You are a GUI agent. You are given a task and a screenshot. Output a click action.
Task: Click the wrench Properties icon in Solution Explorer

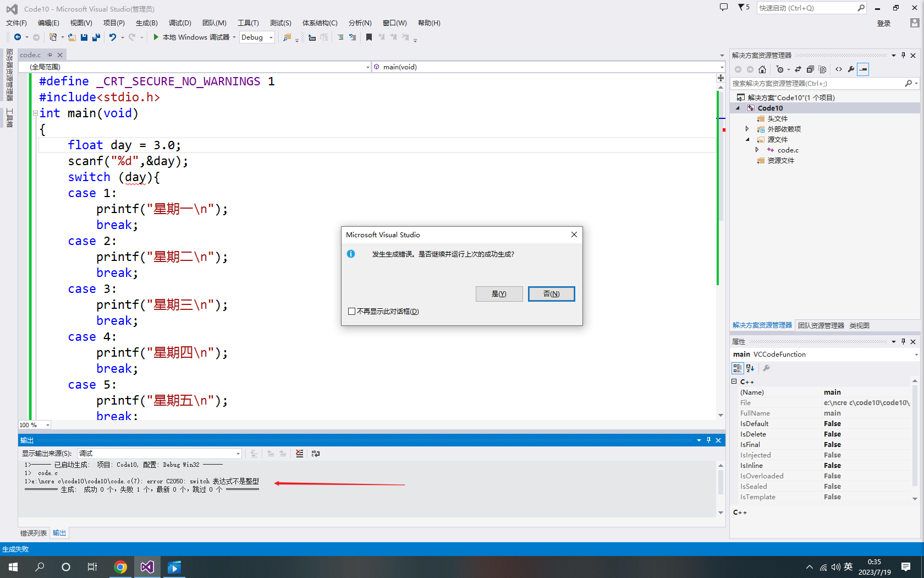851,69
